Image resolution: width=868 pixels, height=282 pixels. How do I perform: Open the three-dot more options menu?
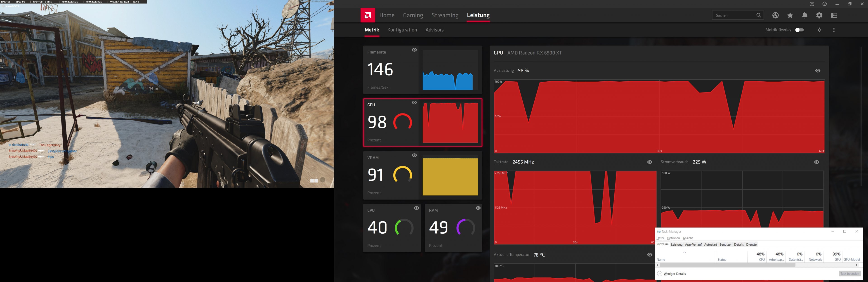point(834,30)
